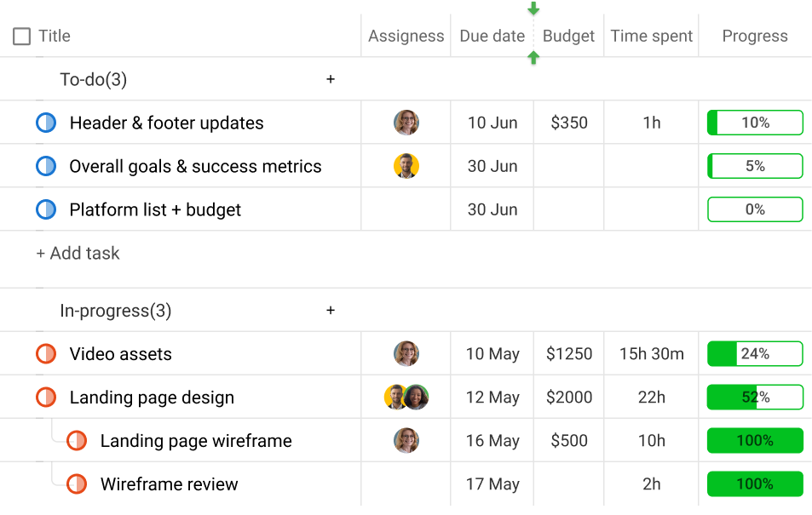Click the $1250 budget cell

tap(569, 353)
